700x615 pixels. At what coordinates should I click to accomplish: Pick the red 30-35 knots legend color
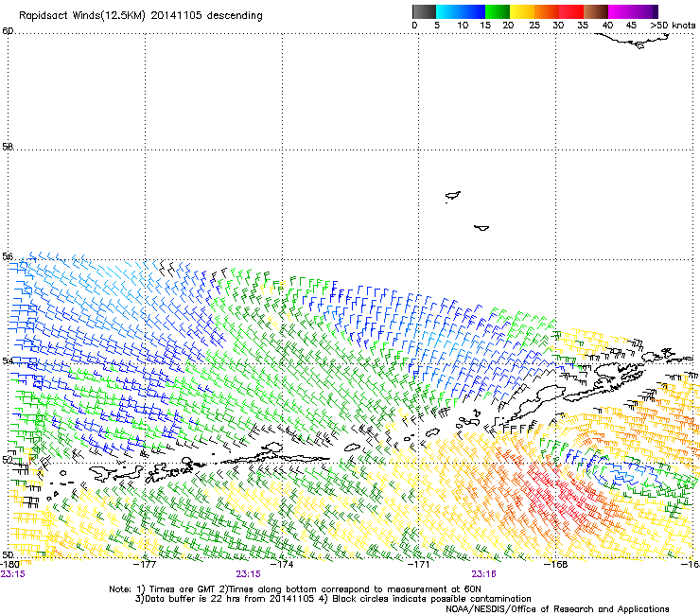point(571,11)
